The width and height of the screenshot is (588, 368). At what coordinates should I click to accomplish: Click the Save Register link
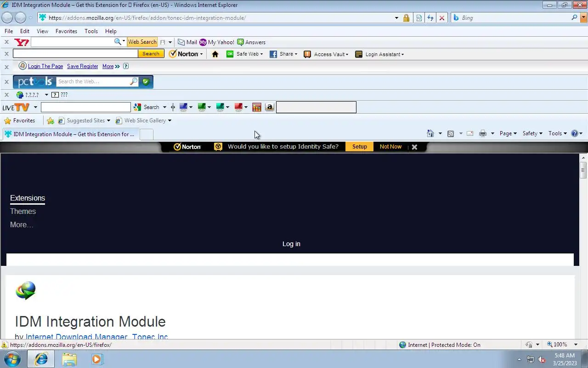82,66
